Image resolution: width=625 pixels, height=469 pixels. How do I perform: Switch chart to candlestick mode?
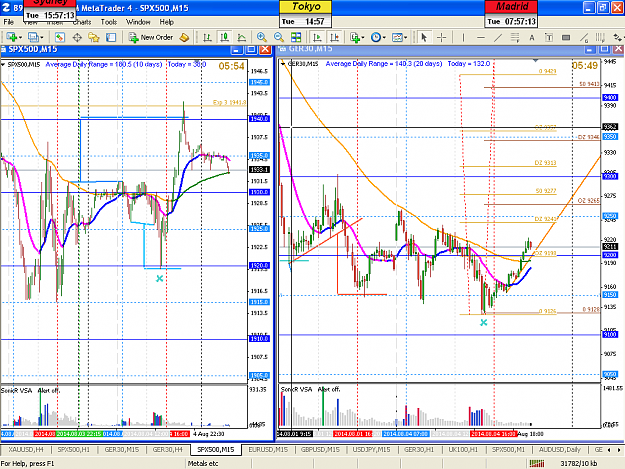pyautogui.click(x=224, y=37)
